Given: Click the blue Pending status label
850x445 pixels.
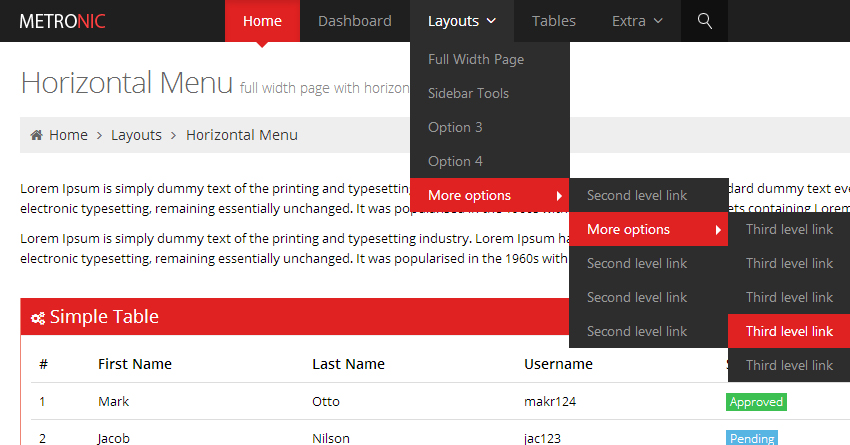Looking at the screenshot, I should [751, 438].
